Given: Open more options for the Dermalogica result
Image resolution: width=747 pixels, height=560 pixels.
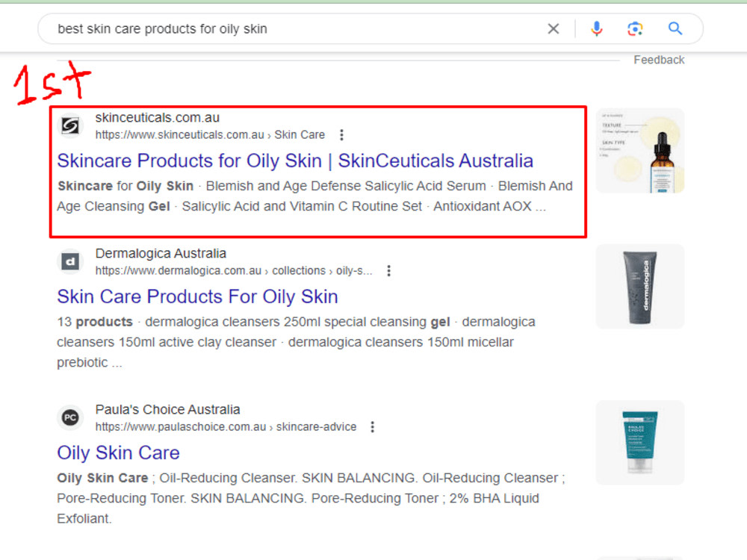Looking at the screenshot, I should tap(388, 270).
